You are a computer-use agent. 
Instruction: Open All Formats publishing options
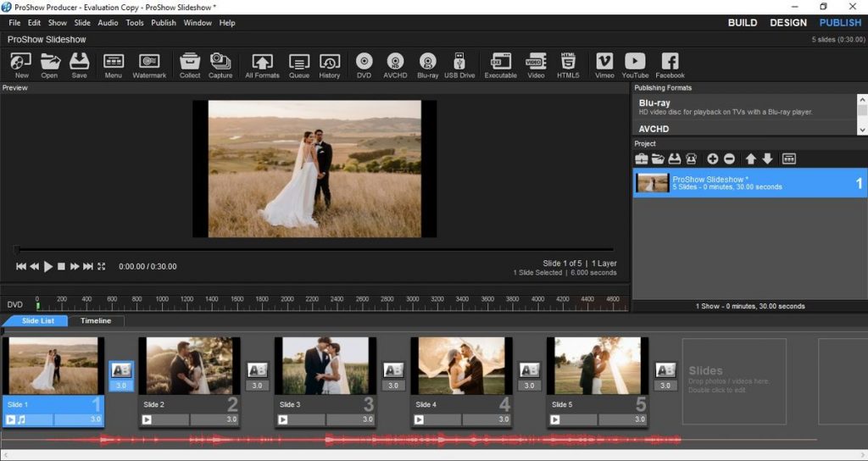point(263,65)
